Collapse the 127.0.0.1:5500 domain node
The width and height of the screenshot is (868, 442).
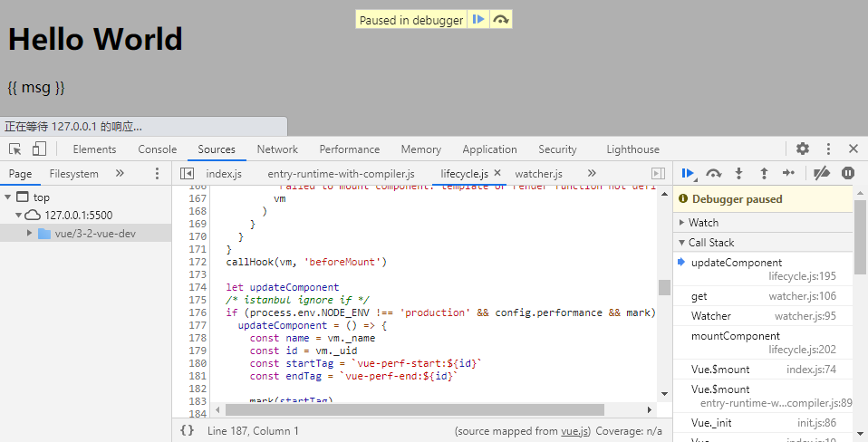click(x=18, y=215)
